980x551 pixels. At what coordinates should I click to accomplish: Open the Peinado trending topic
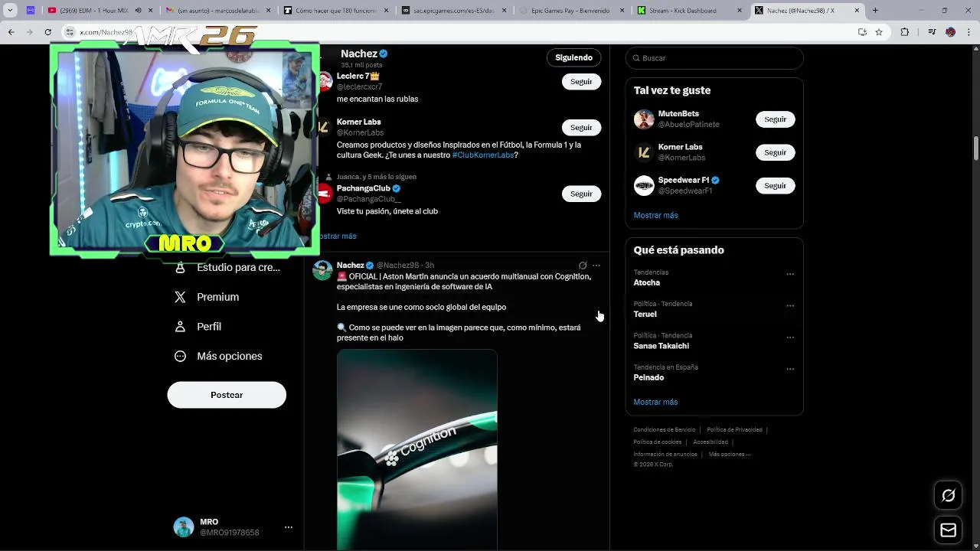click(x=648, y=377)
